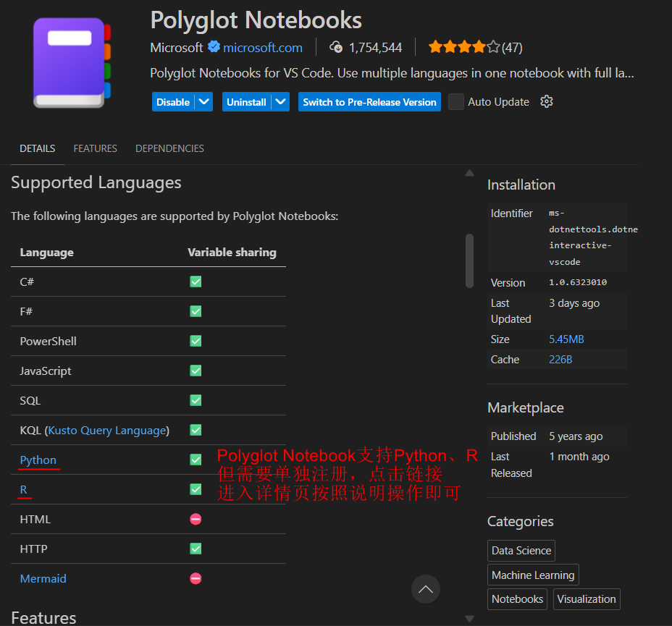Click the details pane scrollbar thumb

[470, 261]
